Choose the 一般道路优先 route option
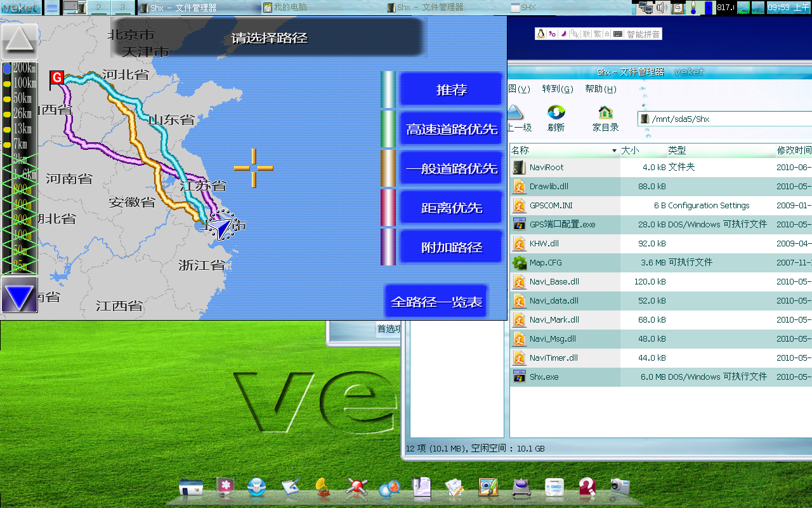 [451, 168]
